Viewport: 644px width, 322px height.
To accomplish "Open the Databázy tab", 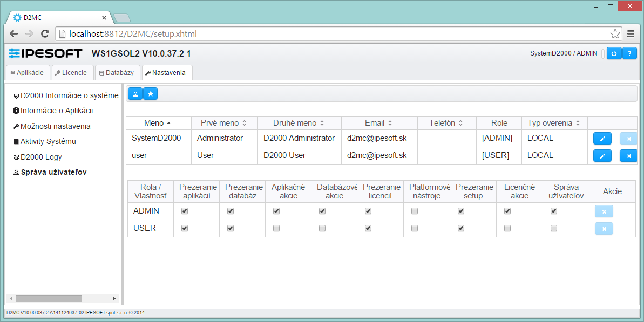I will (117, 73).
